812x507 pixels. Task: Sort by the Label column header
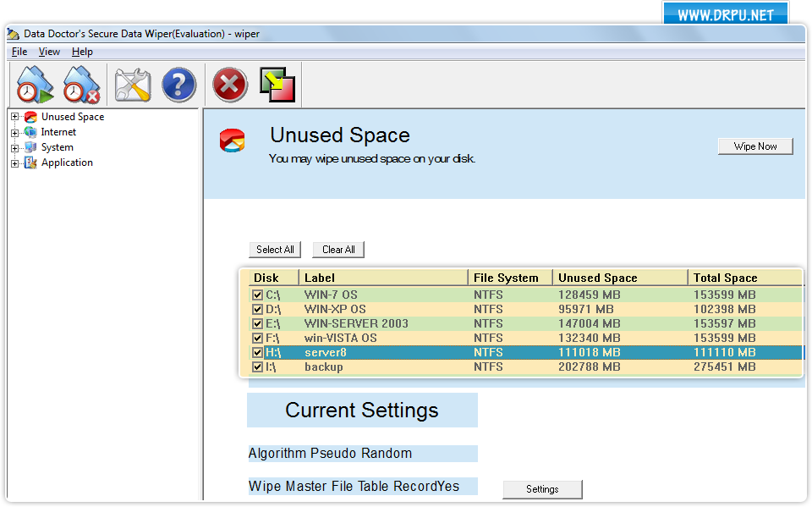pyautogui.click(x=383, y=278)
